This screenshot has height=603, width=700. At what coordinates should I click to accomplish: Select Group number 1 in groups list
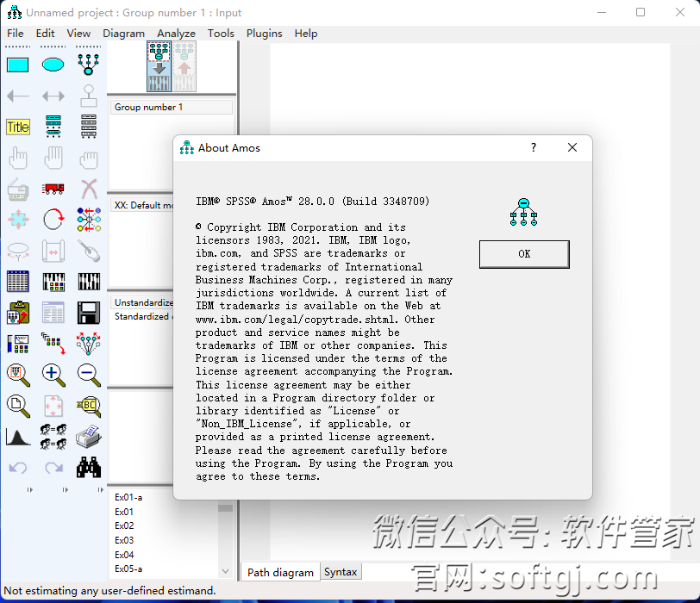point(172,107)
